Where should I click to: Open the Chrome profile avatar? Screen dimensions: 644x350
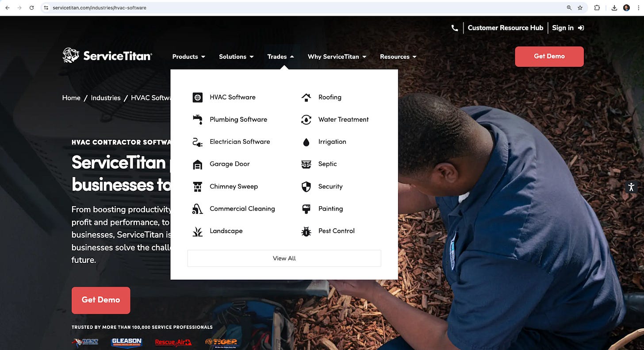point(626,8)
